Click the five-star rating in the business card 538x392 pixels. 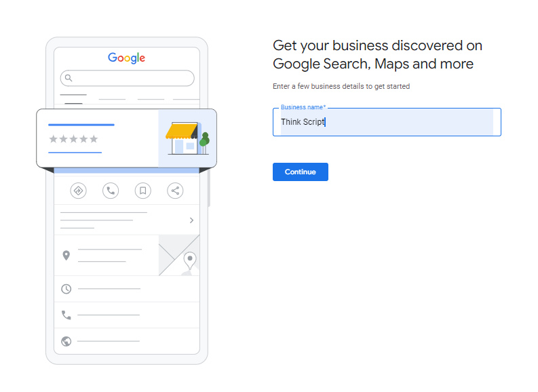[x=73, y=139]
